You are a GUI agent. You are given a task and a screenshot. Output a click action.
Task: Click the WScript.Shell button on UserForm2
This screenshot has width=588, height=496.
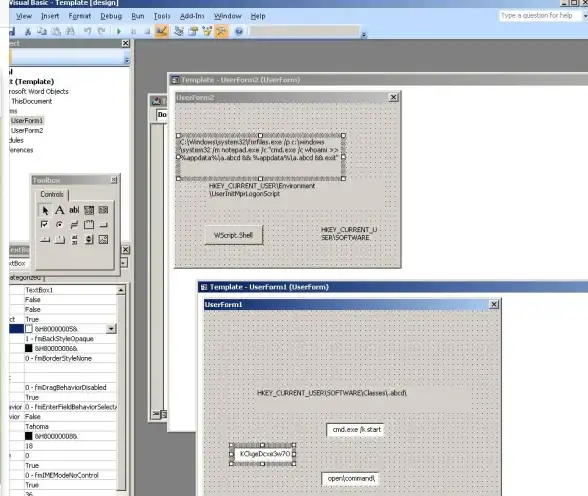[x=234, y=235]
